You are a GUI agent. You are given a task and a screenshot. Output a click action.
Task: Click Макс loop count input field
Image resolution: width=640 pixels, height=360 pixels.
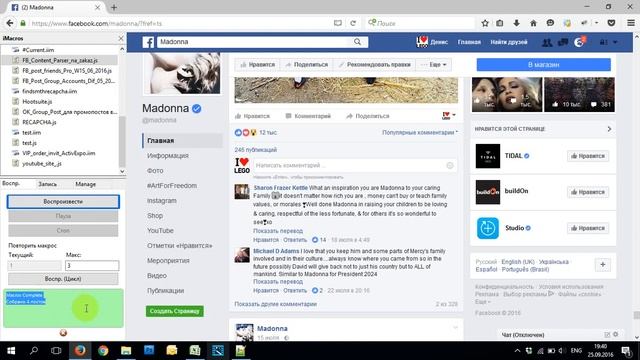(x=92, y=265)
